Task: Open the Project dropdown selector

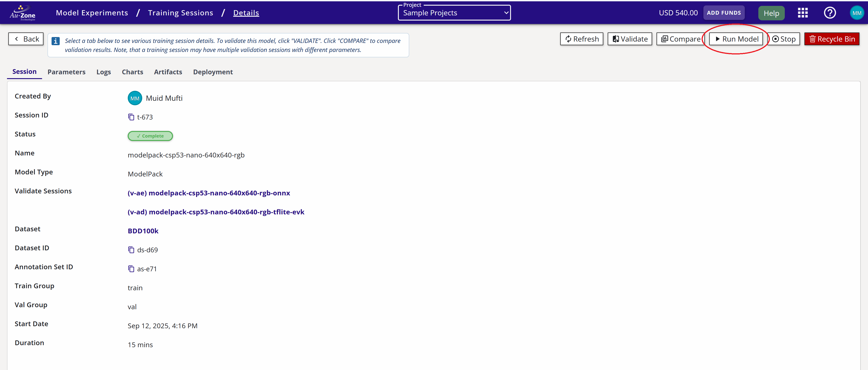Action: [454, 13]
